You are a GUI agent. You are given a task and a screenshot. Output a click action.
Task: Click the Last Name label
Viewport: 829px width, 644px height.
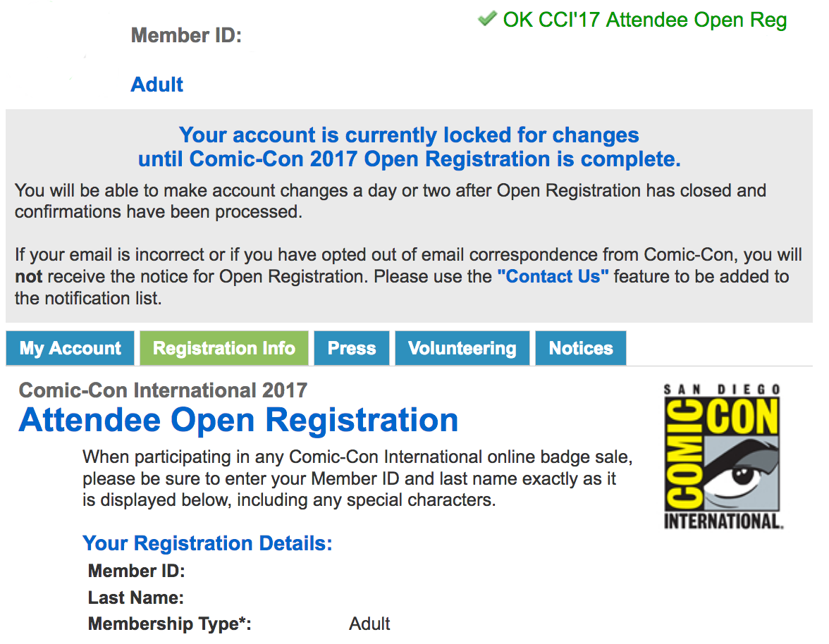[136, 597]
